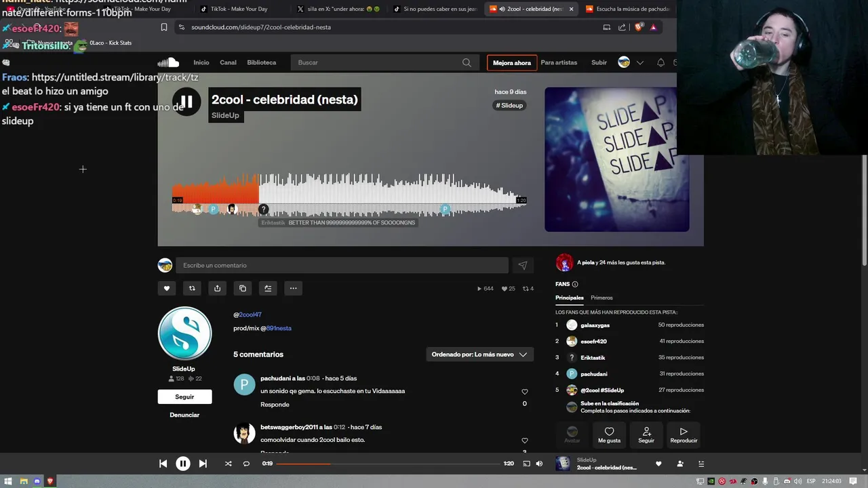
Task: Open Biblioteca in SoundCloud navbar
Action: pos(262,62)
